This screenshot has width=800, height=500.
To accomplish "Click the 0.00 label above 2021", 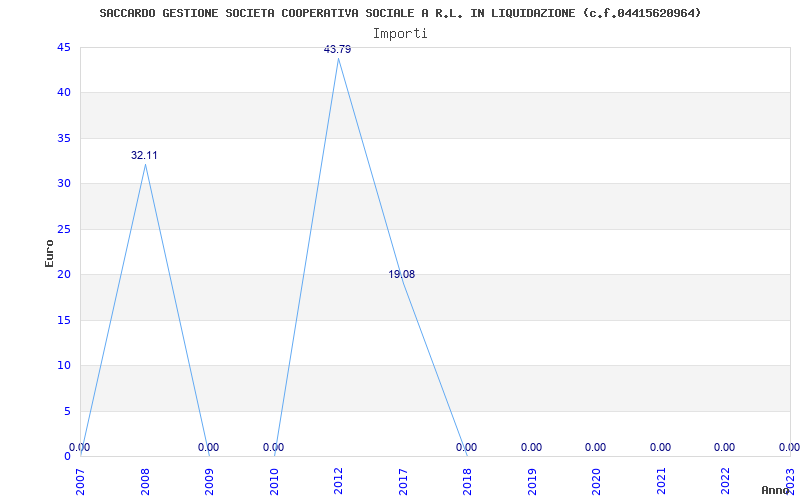I will (x=660, y=447).
